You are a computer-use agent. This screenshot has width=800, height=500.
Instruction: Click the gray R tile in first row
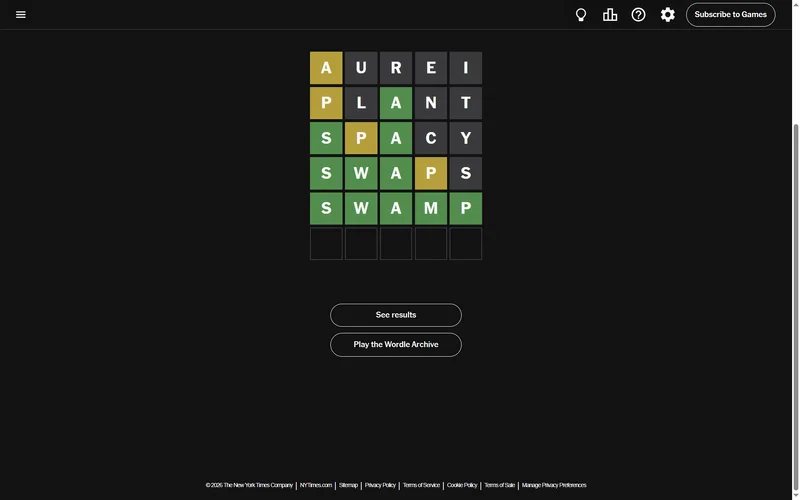tap(396, 68)
